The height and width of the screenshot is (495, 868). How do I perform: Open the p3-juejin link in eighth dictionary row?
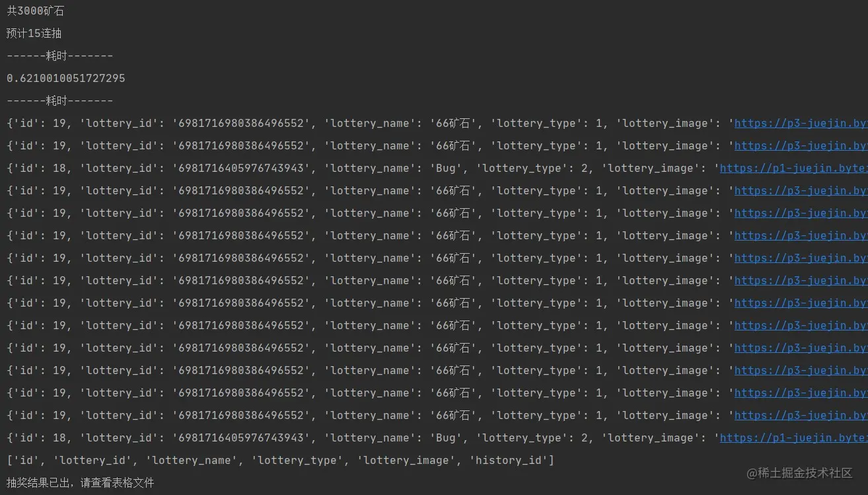coord(801,280)
